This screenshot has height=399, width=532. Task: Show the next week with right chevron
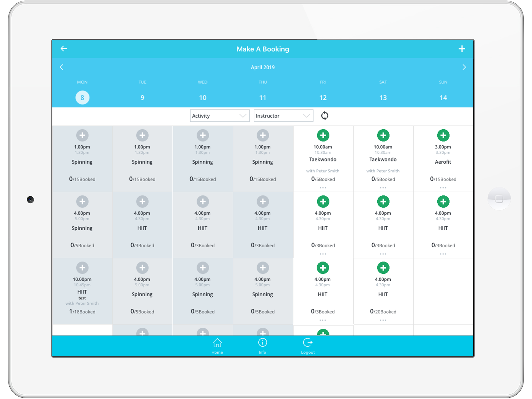464,67
